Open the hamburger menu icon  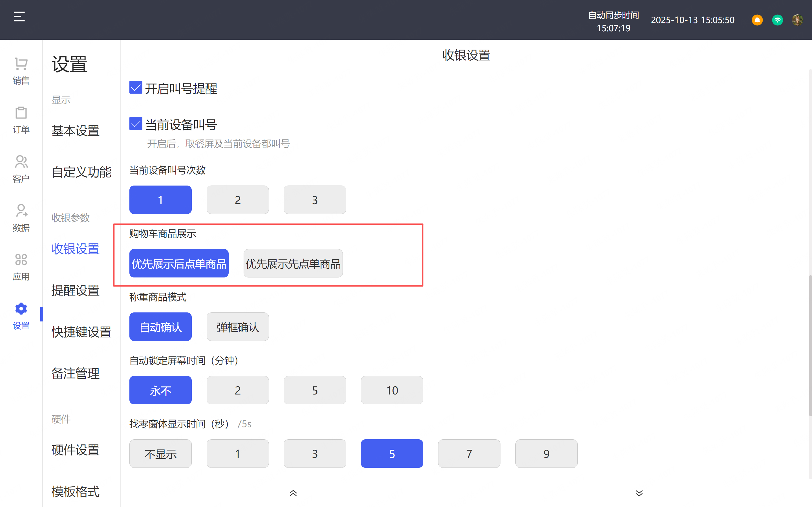(19, 17)
